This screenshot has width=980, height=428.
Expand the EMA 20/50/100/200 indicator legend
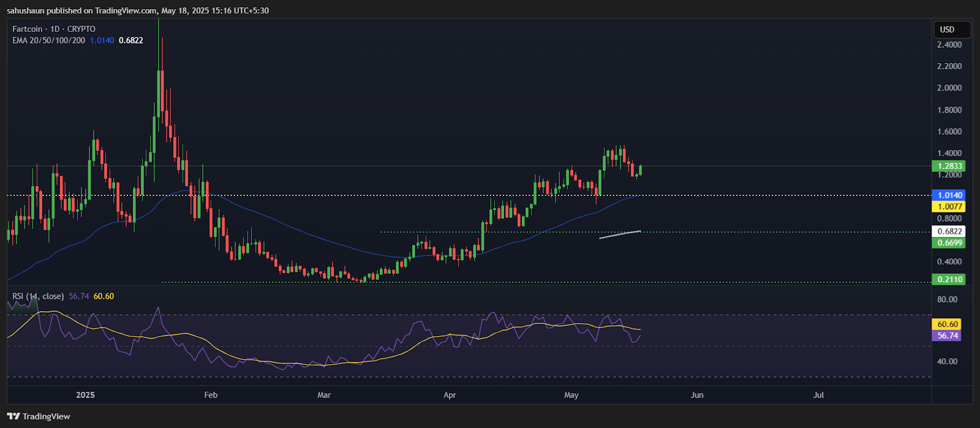tap(48, 40)
